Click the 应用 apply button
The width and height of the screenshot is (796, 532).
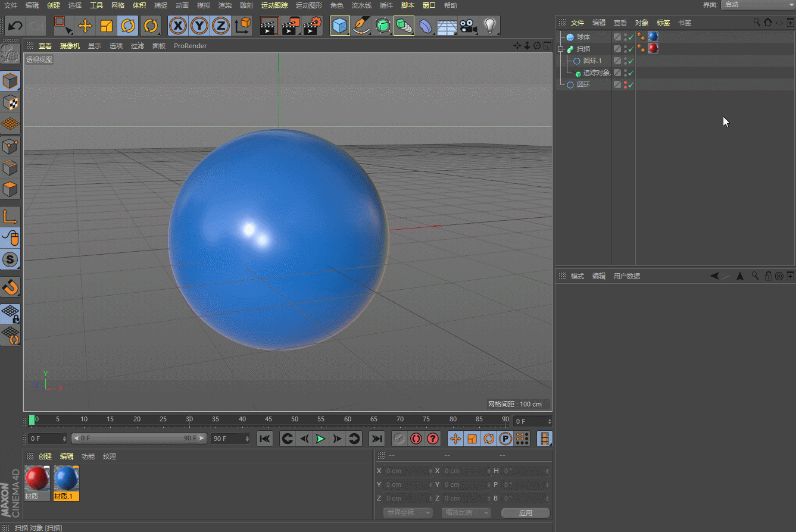[525, 513]
